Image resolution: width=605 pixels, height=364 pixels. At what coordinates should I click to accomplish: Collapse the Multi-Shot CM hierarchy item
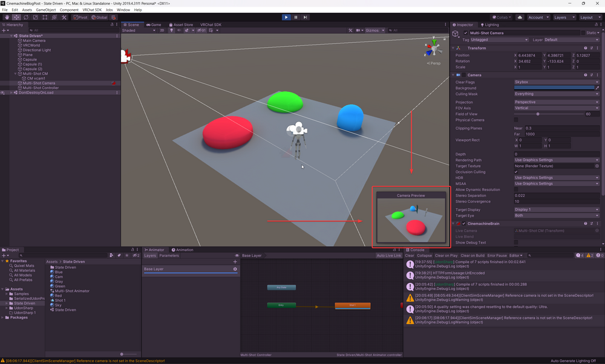[x=16, y=74]
